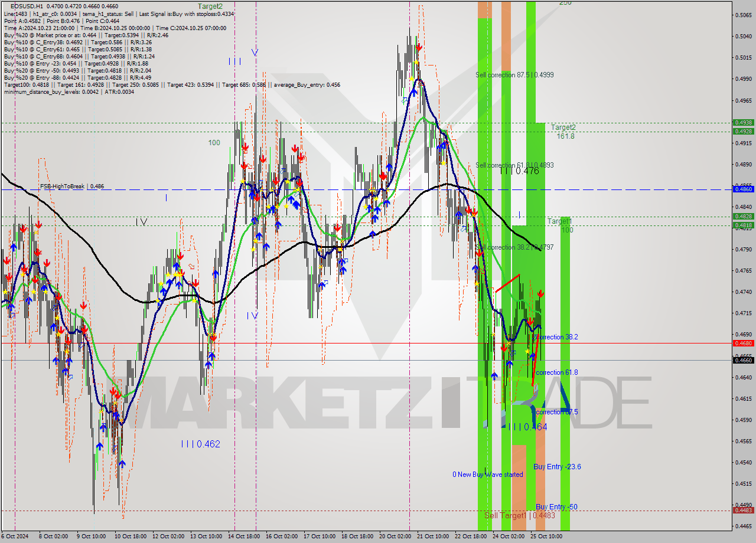Image resolution: width=756 pixels, height=543 pixels.
Task: Click the 0.4590 price axis value
Action: coord(742,420)
